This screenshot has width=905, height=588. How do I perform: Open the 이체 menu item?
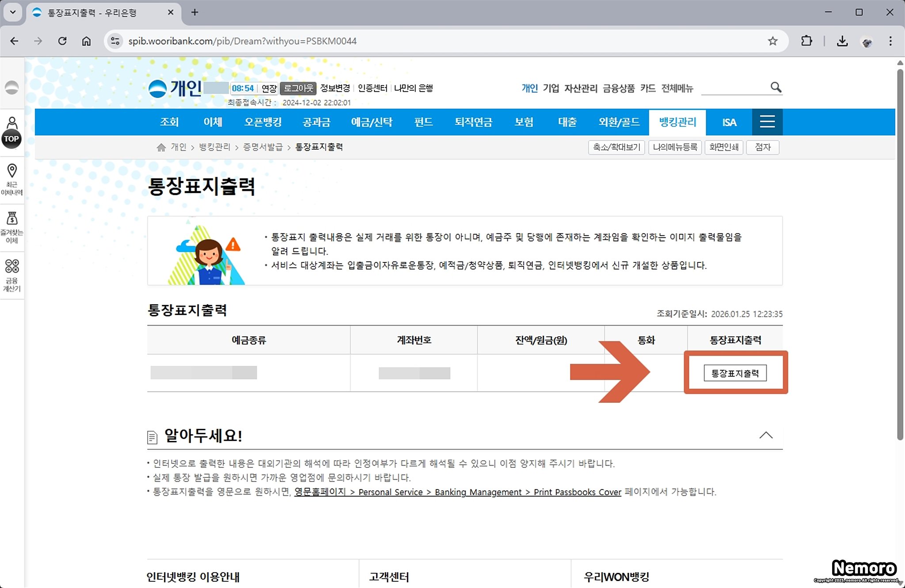pos(213,122)
